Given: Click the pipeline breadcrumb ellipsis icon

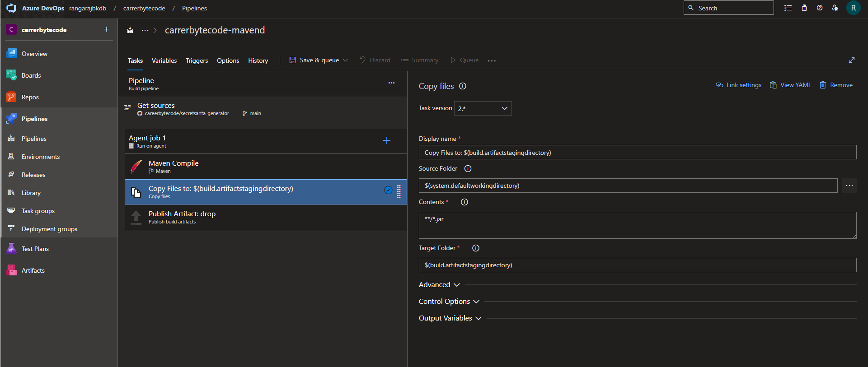Looking at the screenshot, I should [x=145, y=30].
